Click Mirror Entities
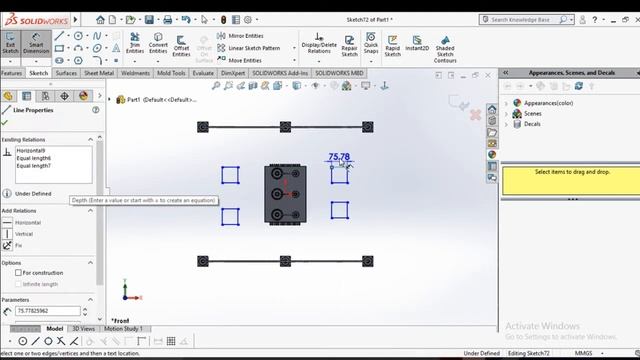640x360 pixels. click(x=240, y=36)
